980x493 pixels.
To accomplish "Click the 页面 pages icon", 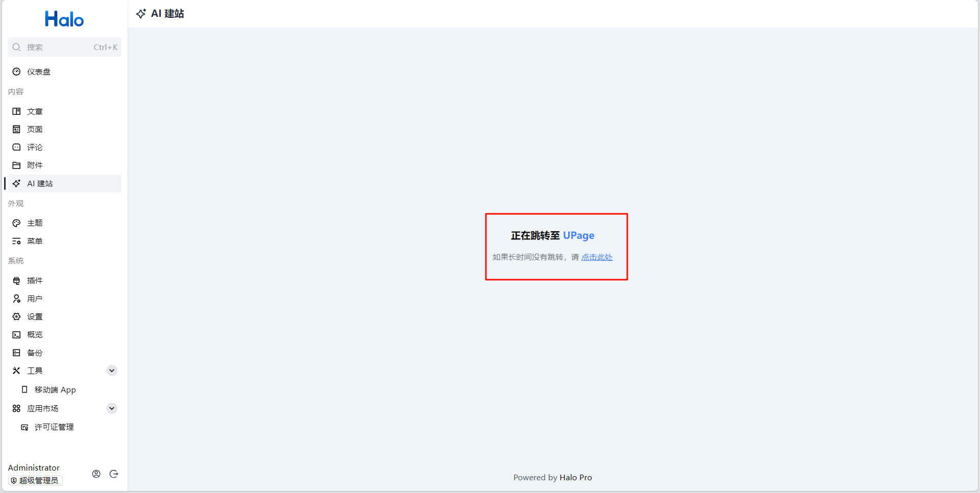I will pos(17,129).
